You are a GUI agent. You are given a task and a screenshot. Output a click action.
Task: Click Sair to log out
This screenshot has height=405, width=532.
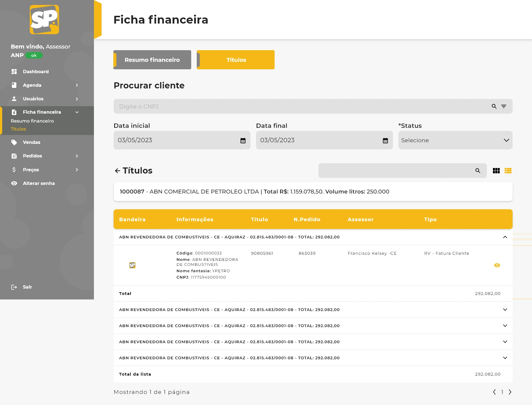coord(27,287)
